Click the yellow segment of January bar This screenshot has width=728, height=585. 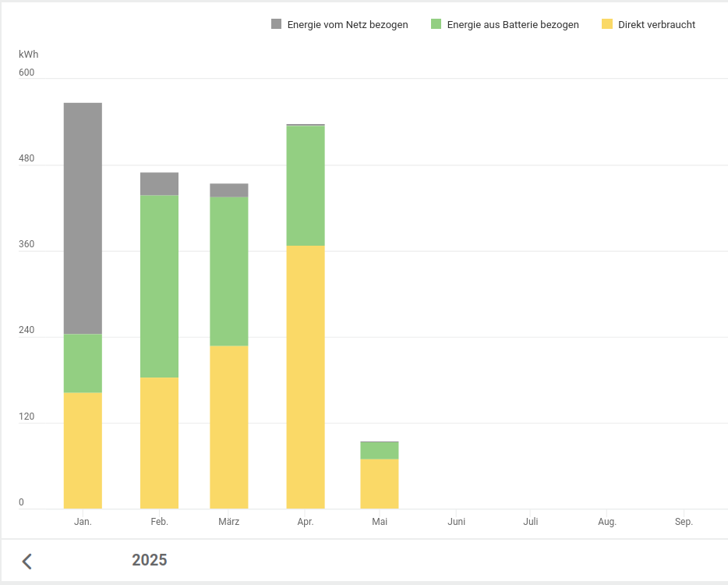click(83, 450)
